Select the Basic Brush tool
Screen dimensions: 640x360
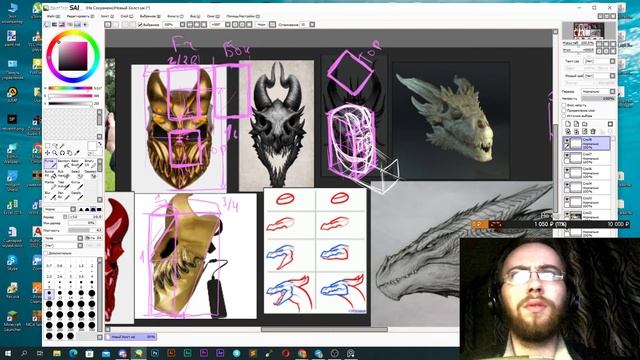[x=77, y=163]
